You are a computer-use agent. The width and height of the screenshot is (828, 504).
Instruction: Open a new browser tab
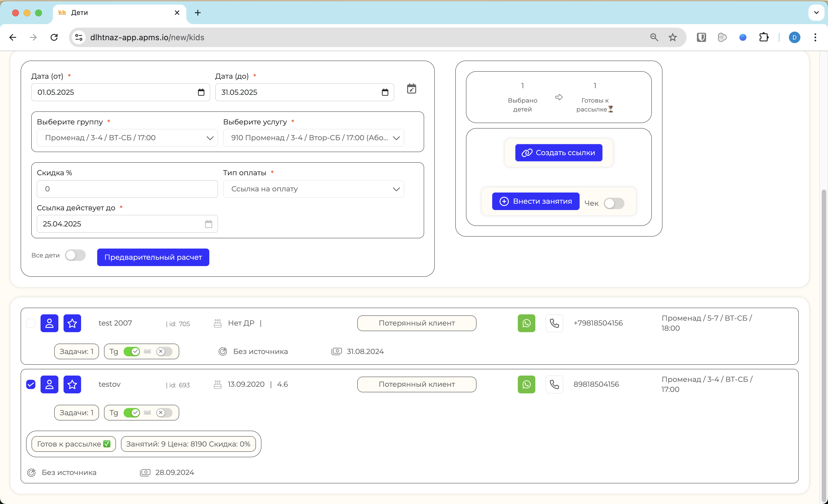coord(198,13)
